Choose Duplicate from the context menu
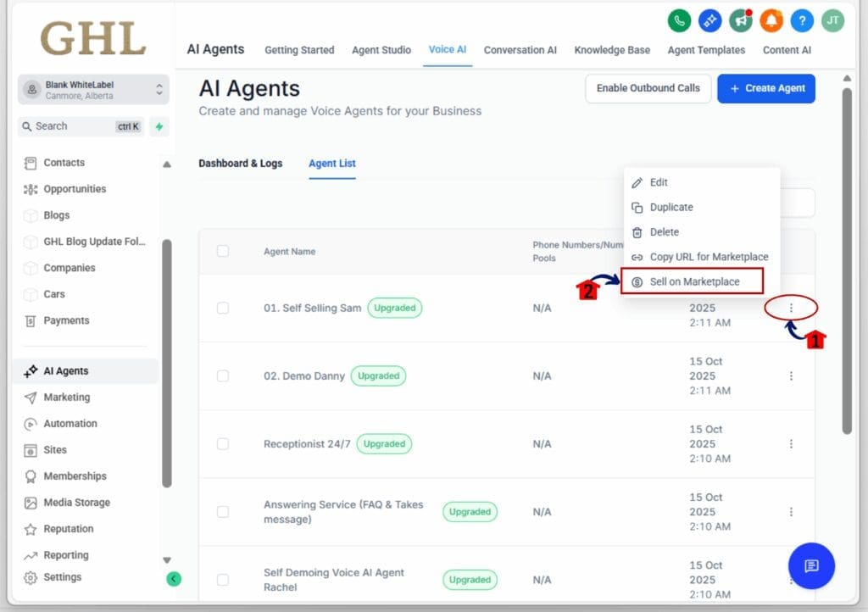Screen dimensions: 868x612 click(702, 208)
